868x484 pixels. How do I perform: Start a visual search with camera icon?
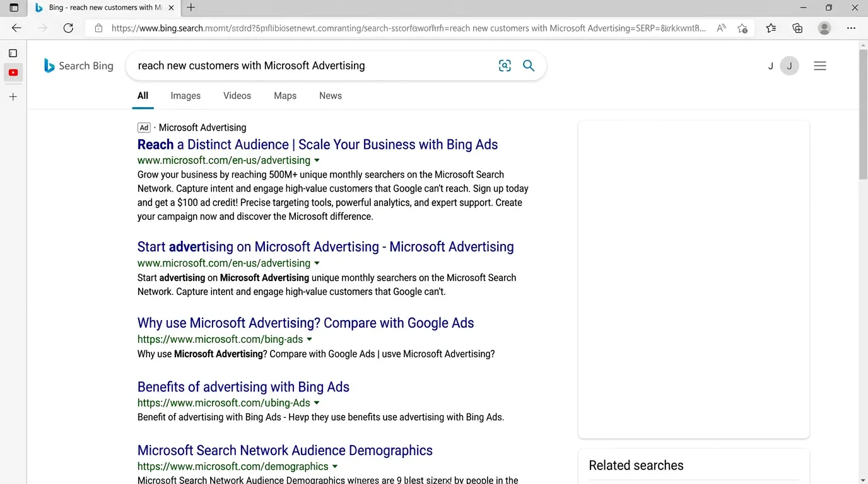pyautogui.click(x=505, y=66)
